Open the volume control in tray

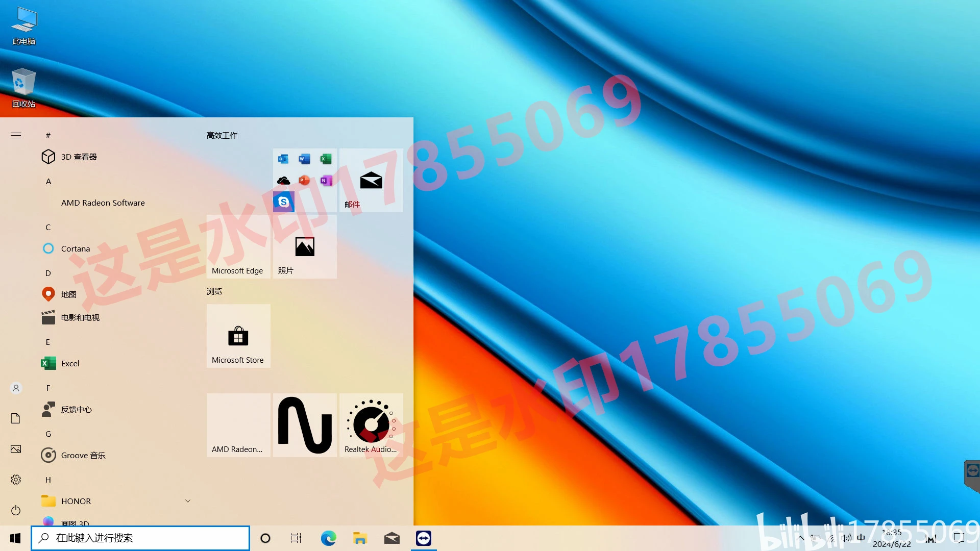click(x=847, y=538)
